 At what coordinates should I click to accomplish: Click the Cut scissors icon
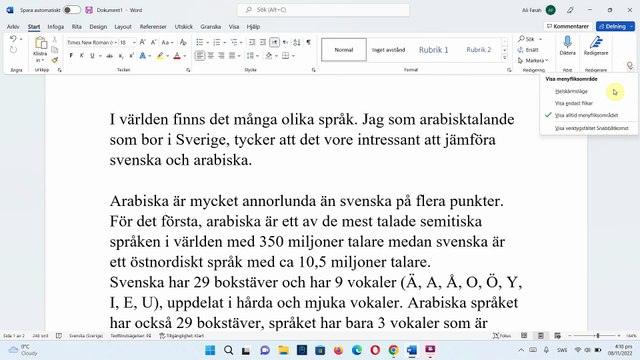[x=54, y=40]
